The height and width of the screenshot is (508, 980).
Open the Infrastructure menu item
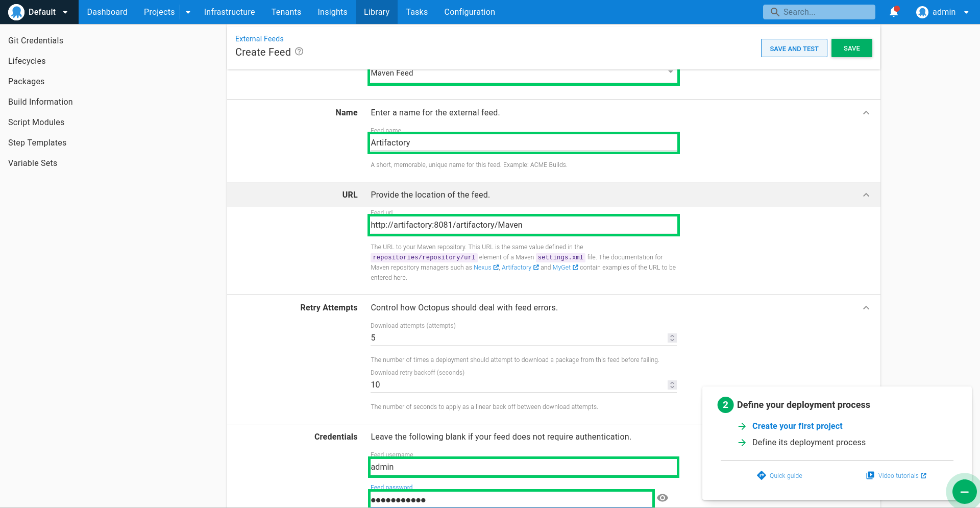click(x=229, y=12)
